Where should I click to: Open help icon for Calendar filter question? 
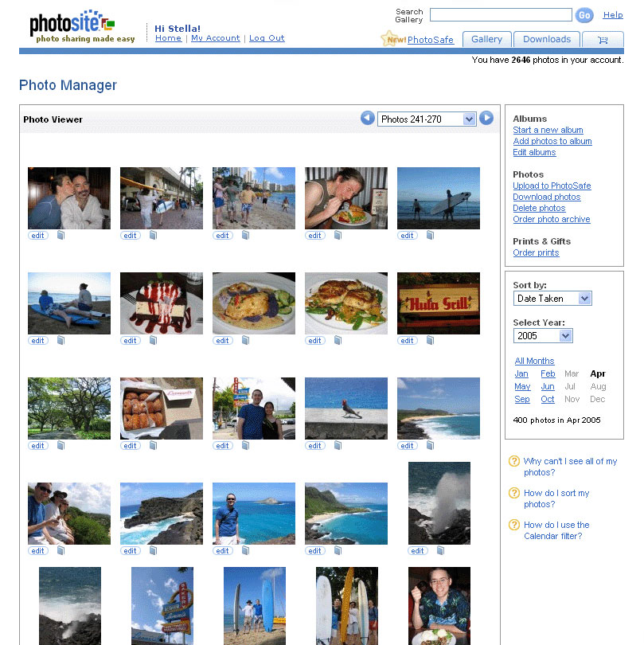pyautogui.click(x=514, y=525)
